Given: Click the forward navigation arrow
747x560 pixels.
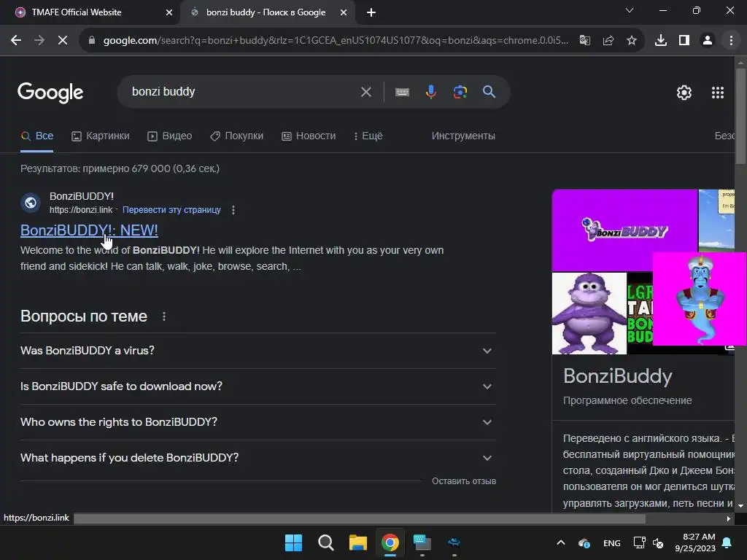Looking at the screenshot, I should tap(39, 41).
